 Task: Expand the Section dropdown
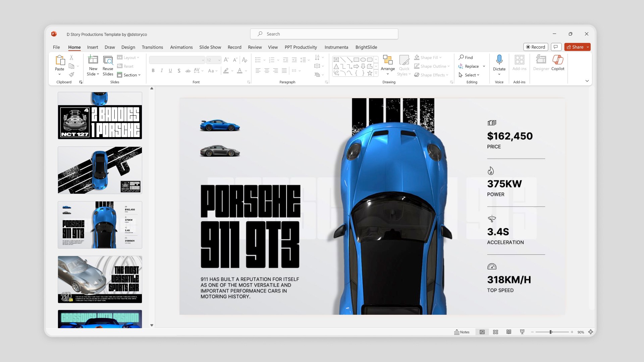click(130, 75)
